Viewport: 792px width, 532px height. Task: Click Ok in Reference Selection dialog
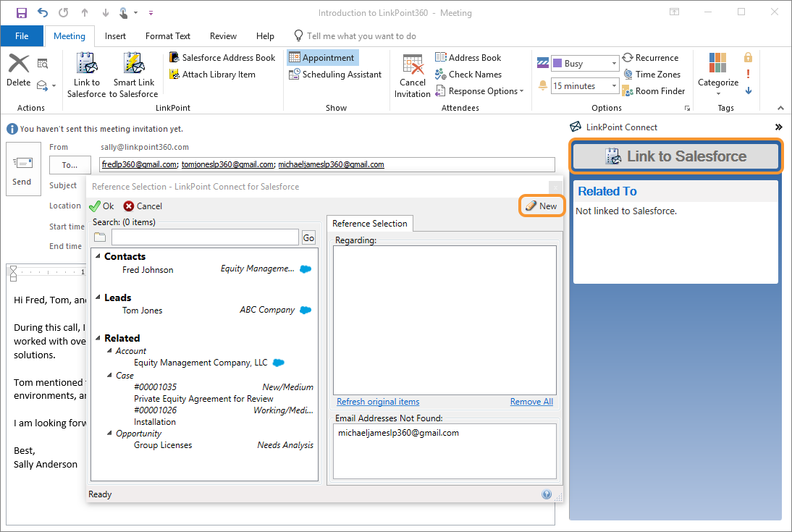click(101, 206)
